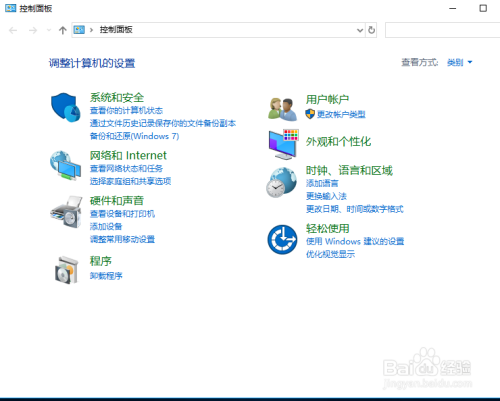Open the 查看方式 类别 dropdown
This screenshot has height=401, width=500.
(x=460, y=62)
